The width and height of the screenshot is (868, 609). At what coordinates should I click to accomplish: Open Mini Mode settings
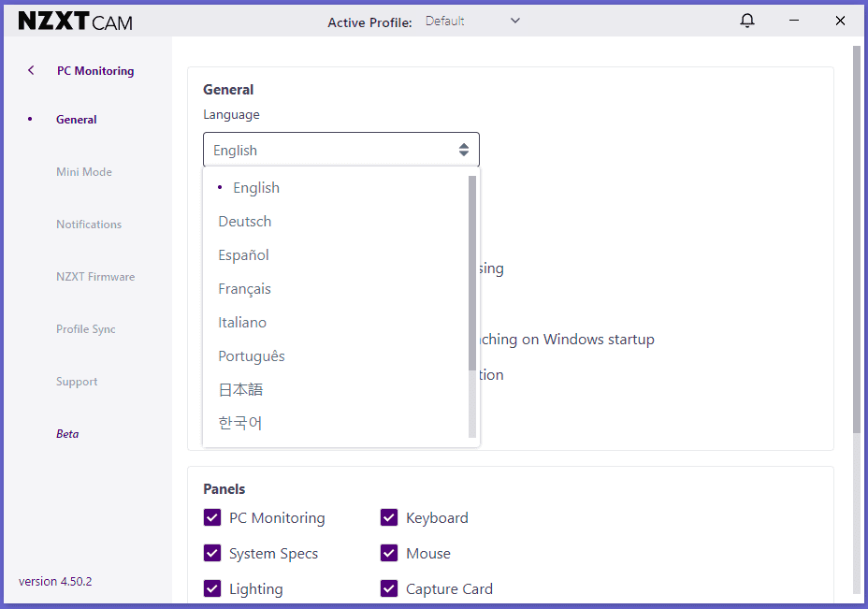84,172
